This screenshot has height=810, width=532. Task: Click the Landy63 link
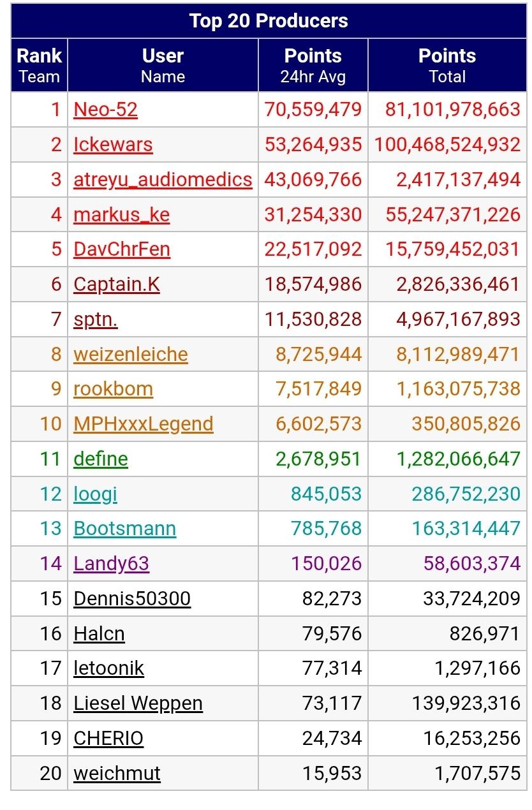[x=112, y=564]
